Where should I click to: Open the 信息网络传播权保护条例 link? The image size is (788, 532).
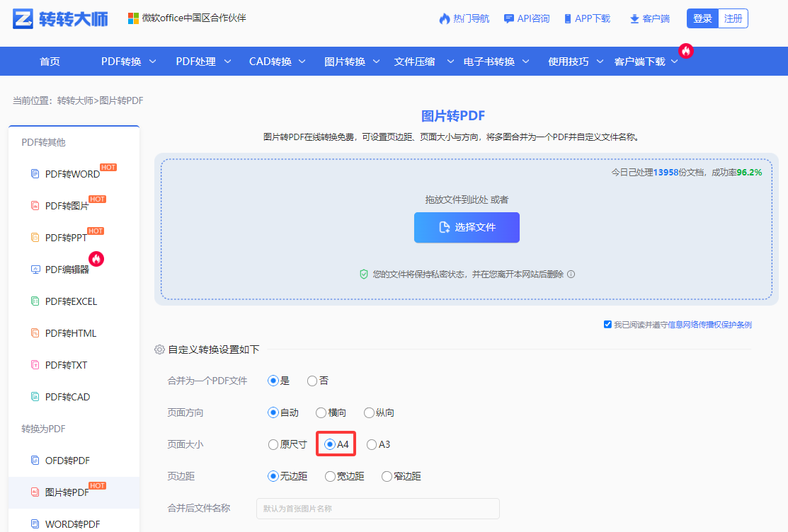709,325
